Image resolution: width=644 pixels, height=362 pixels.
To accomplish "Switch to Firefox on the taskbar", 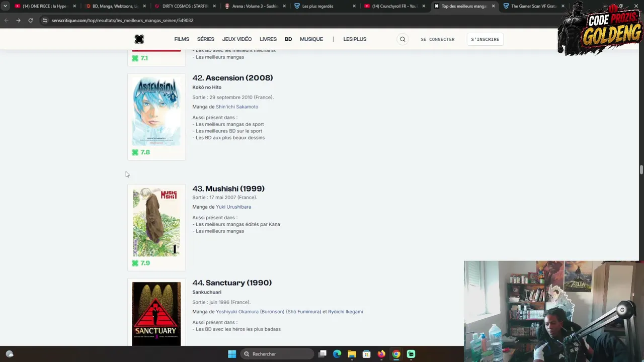I will click(381, 354).
